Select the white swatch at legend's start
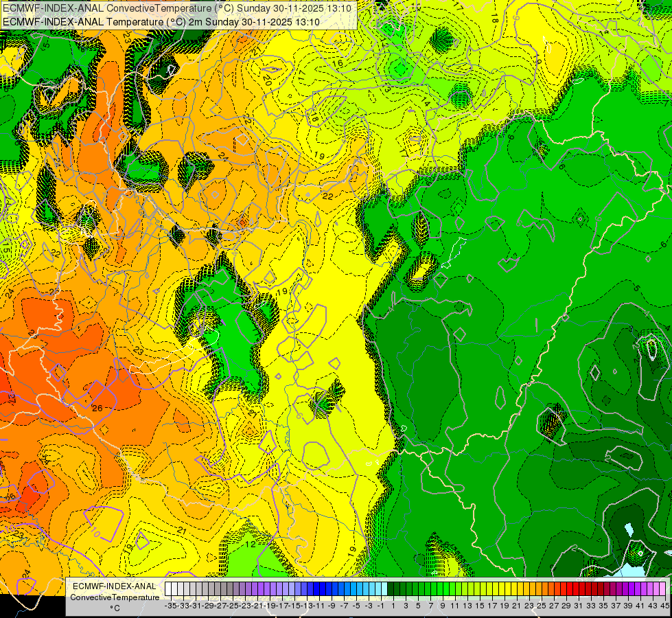The height and width of the screenshot is (618, 672). (x=168, y=589)
